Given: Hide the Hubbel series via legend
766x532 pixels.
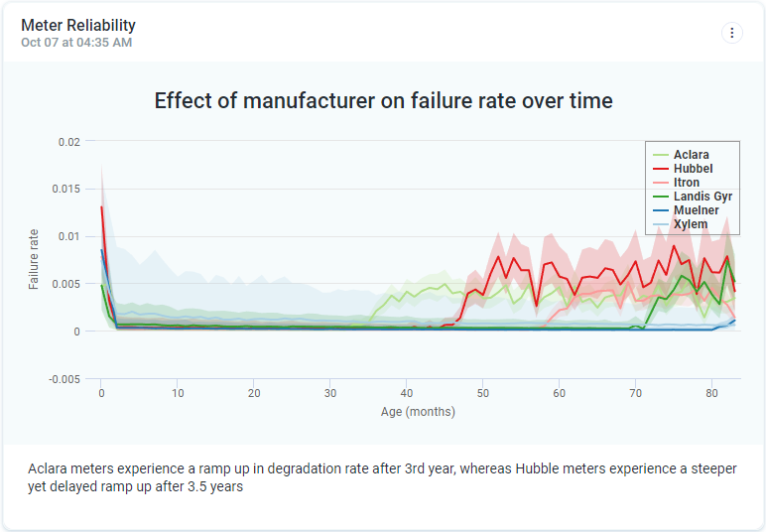Looking at the screenshot, I should click(x=693, y=169).
